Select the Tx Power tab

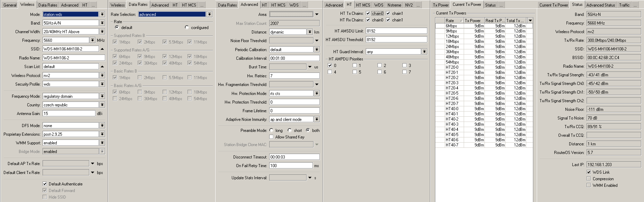click(441, 5)
